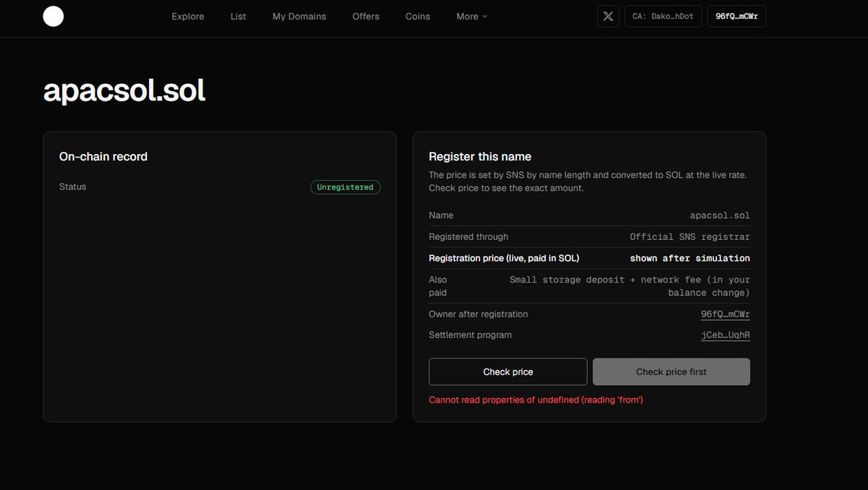
Task: Open the Explore page
Action: click(188, 16)
